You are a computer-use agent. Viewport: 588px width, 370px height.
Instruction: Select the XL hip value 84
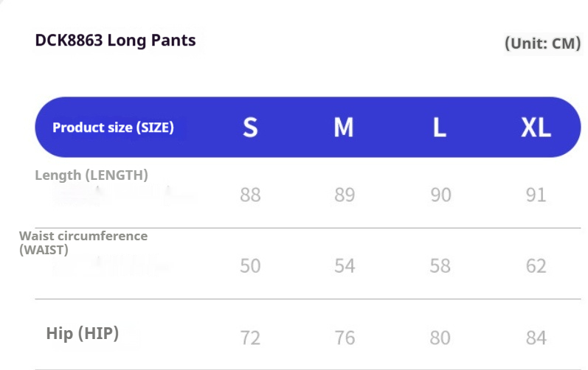(x=536, y=338)
